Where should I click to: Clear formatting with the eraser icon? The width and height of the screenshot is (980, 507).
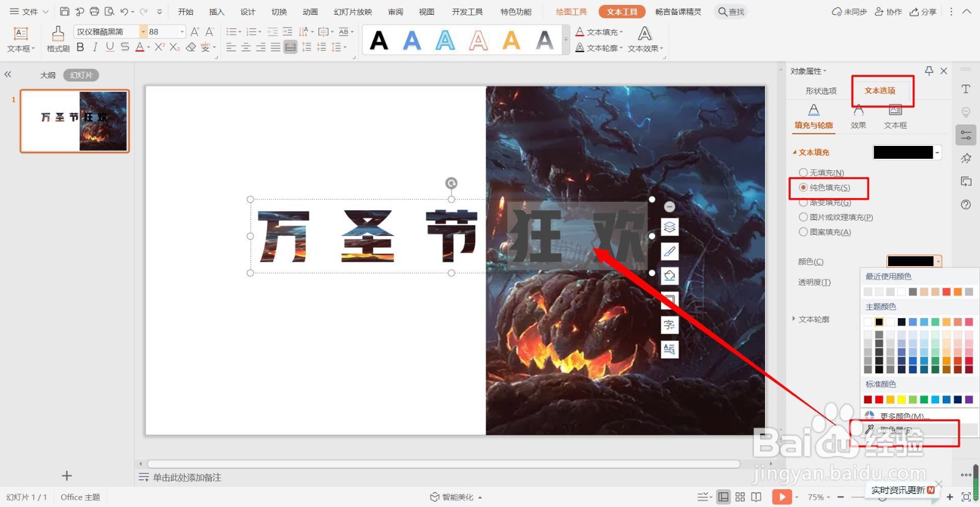coord(191,47)
